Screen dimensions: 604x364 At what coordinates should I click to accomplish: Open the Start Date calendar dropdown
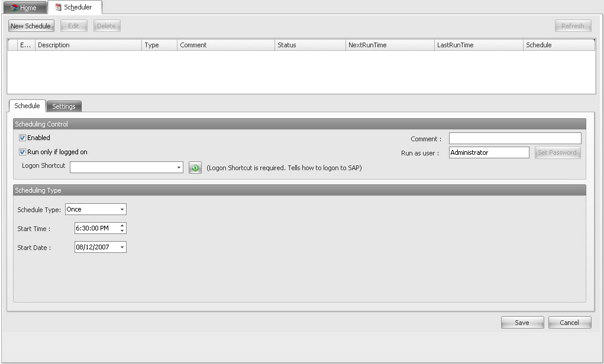[122, 248]
